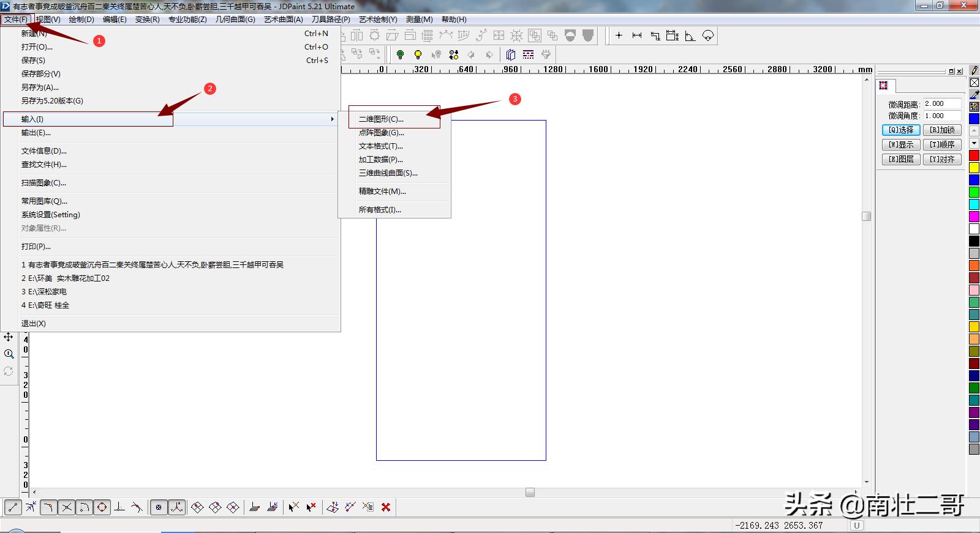This screenshot has width=980, height=533.
Task: Select the angle measurement tool icon
Action: tap(690, 35)
